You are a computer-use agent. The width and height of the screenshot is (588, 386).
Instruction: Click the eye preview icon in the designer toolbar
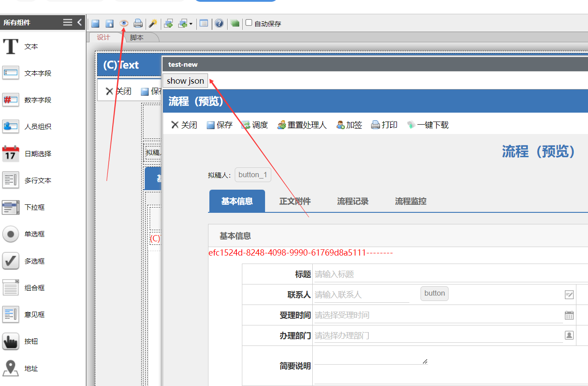[x=124, y=23]
